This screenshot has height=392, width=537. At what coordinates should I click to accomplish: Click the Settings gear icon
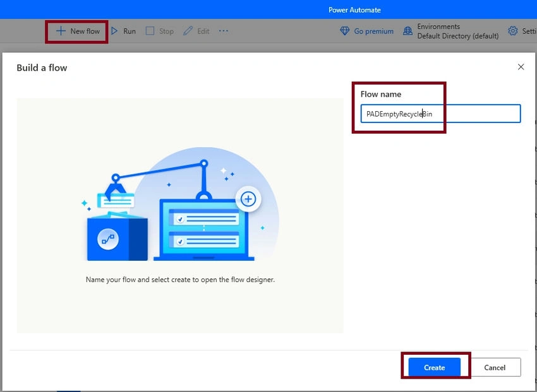[513, 31]
